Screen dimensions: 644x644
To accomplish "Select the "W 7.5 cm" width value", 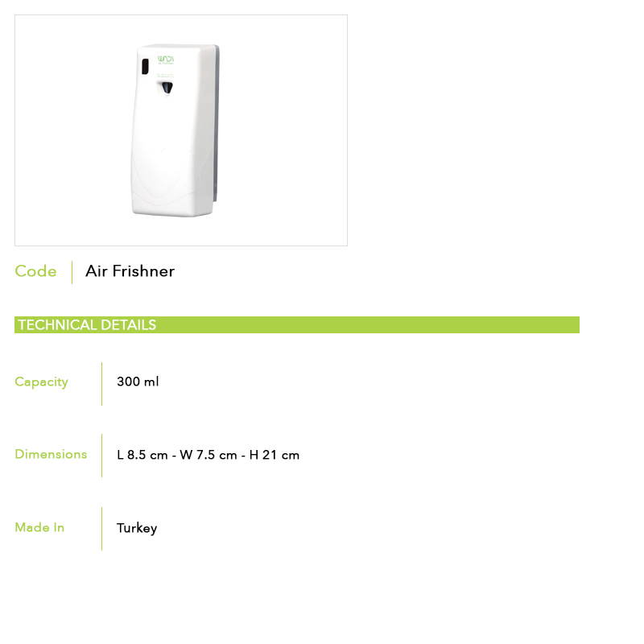I will click(208, 455).
